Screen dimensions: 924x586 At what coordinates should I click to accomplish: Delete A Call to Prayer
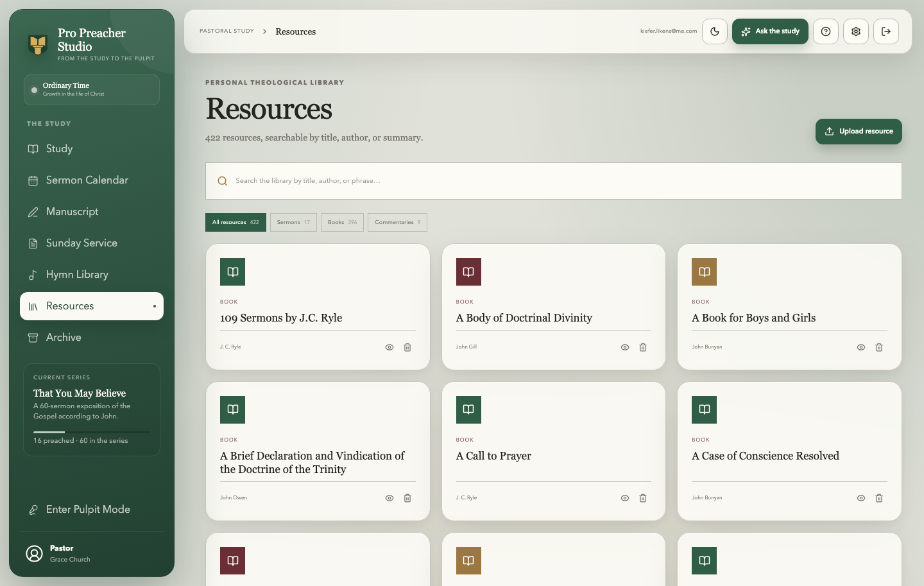pyautogui.click(x=643, y=498)
